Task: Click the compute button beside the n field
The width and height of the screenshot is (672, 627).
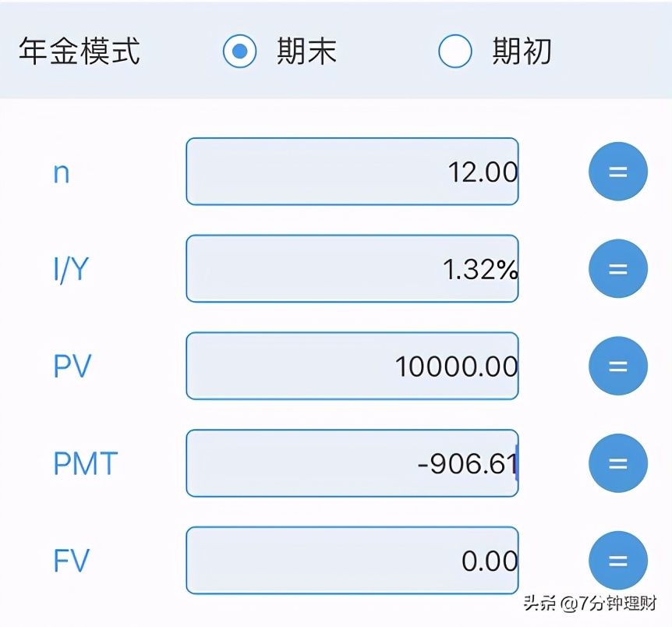Action: coord(617,171)
